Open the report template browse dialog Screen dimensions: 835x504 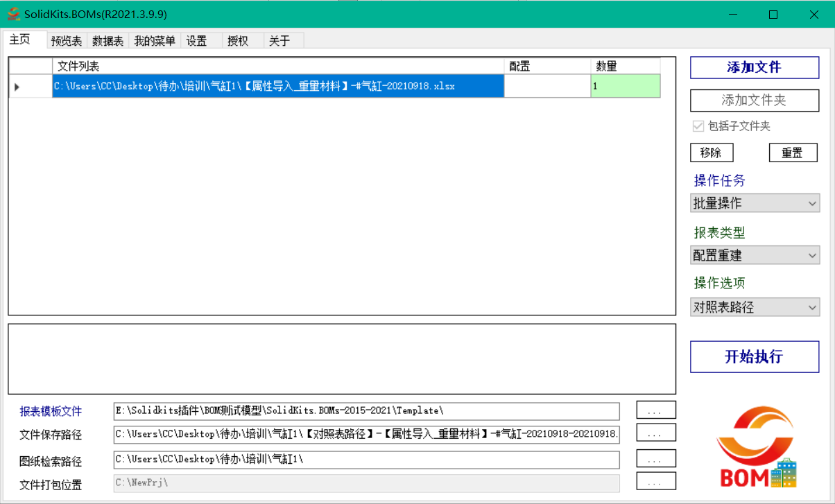655,410
